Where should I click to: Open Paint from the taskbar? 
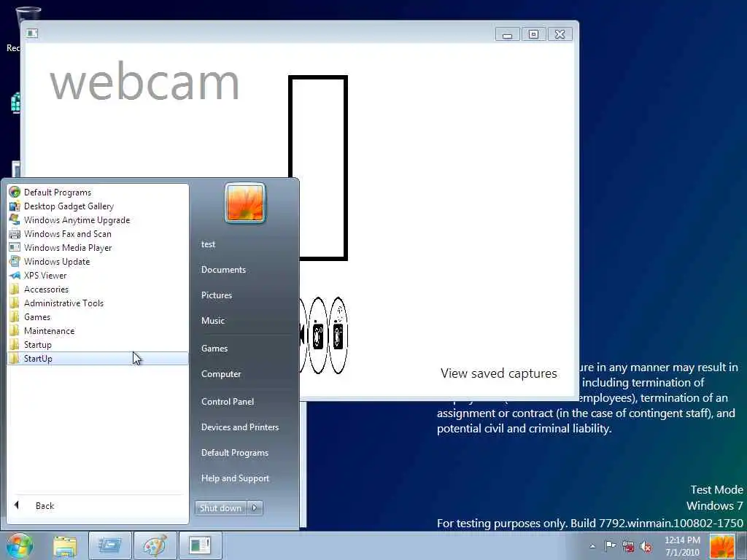pos(155,545)
